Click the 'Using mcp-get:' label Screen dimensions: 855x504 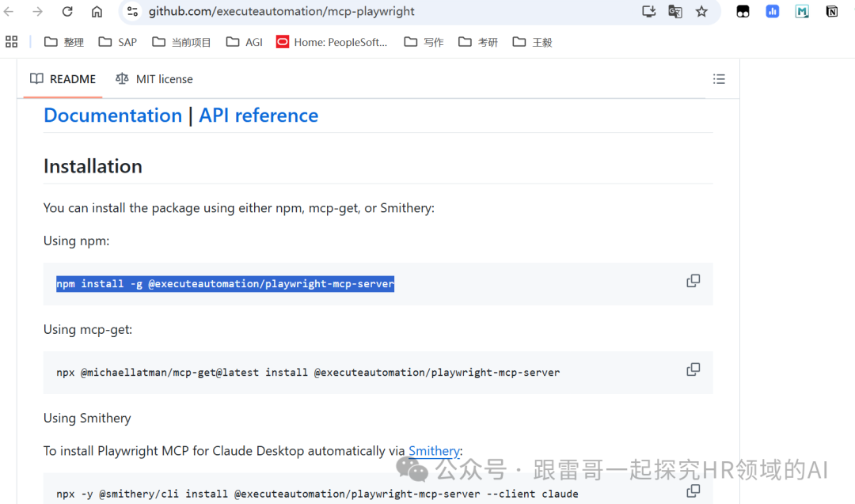point(88,330)
